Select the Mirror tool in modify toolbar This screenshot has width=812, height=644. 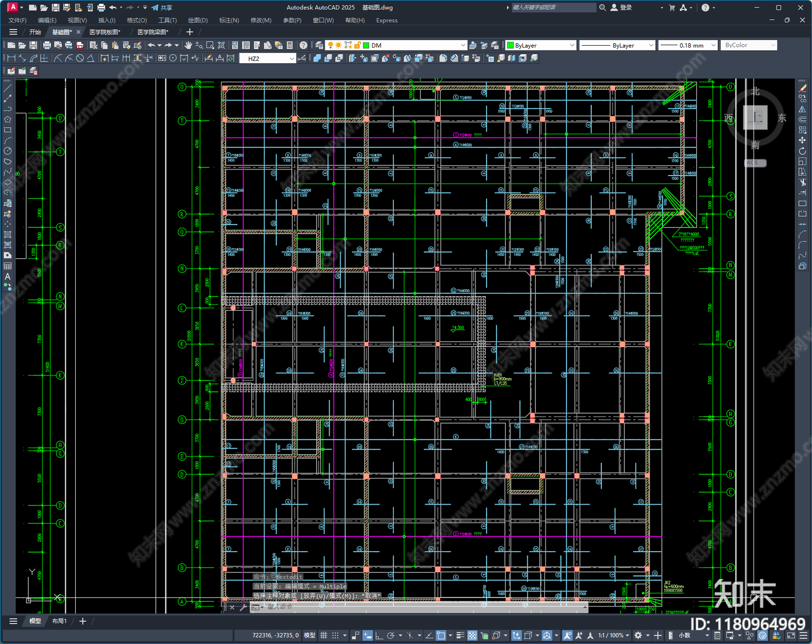click(802, 109)
